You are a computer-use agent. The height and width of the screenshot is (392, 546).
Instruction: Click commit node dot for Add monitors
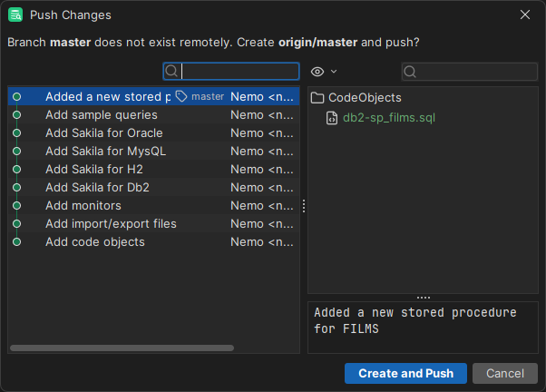16,206
